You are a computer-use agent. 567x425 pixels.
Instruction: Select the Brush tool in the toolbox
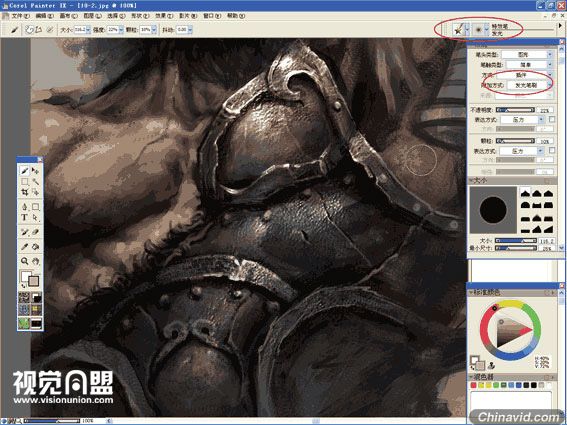(24, 170)
